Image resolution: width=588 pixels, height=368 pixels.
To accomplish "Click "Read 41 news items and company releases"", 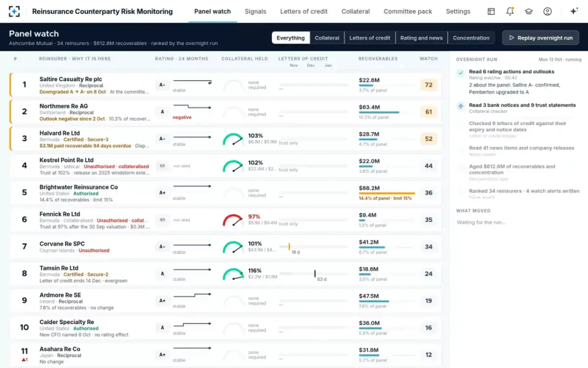I will point(521,148).
